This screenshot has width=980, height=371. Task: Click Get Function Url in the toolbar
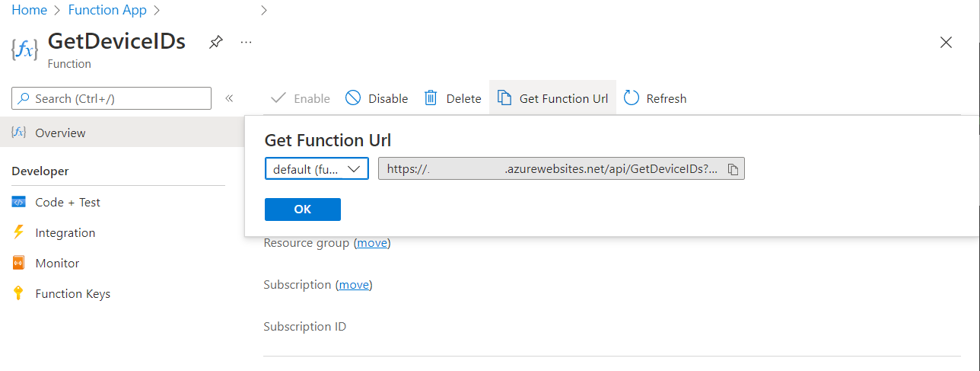(552, 98)
